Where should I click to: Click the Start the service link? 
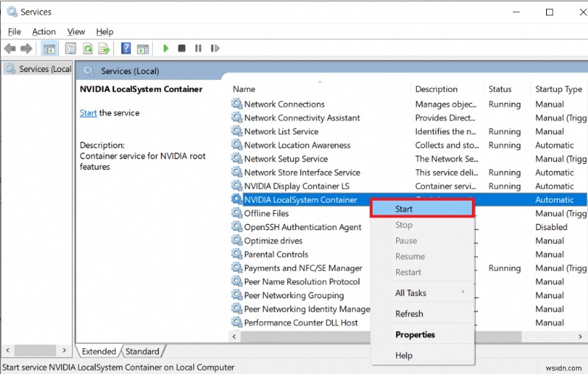click(88, 113)
